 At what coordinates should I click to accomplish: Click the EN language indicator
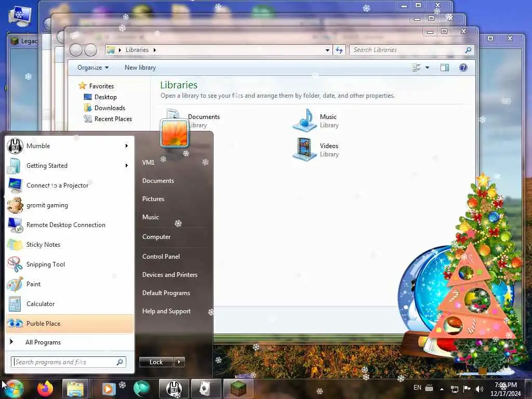tap(417, 388)
